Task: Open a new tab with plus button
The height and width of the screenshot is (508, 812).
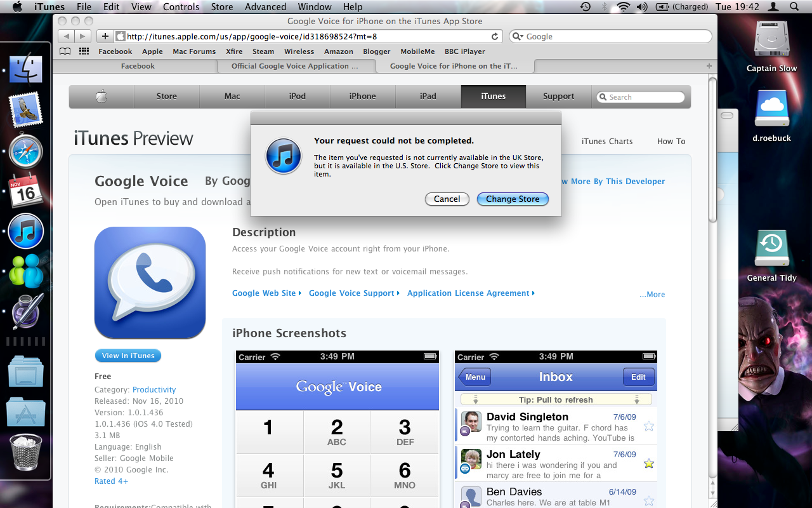Action: click(x=709, y=66)
